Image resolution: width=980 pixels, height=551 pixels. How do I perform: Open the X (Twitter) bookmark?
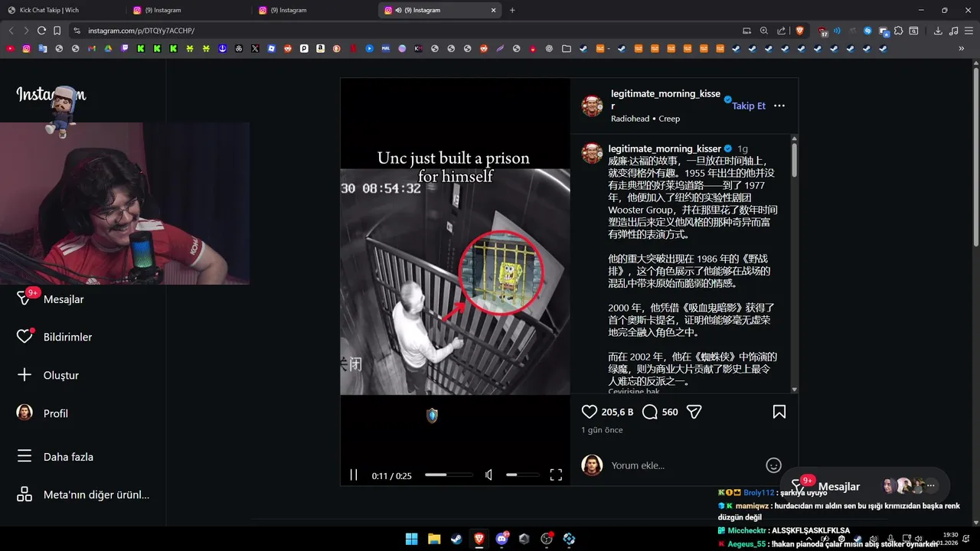click(x=255, y=48)
